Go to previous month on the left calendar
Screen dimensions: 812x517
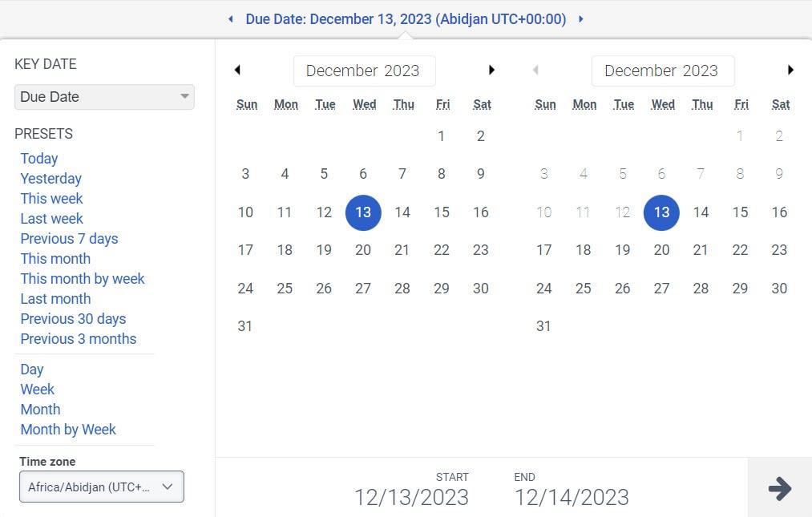point(237,70)
